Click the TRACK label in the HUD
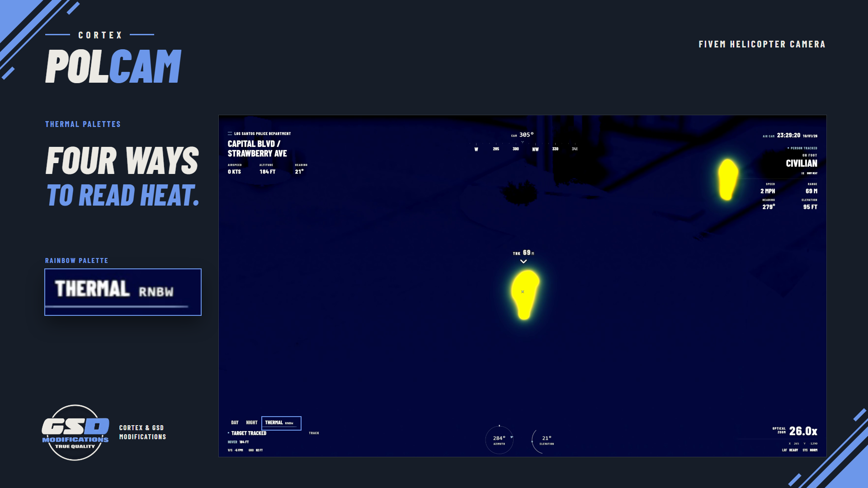The image size is (868, 488). (x=314, y=433)
